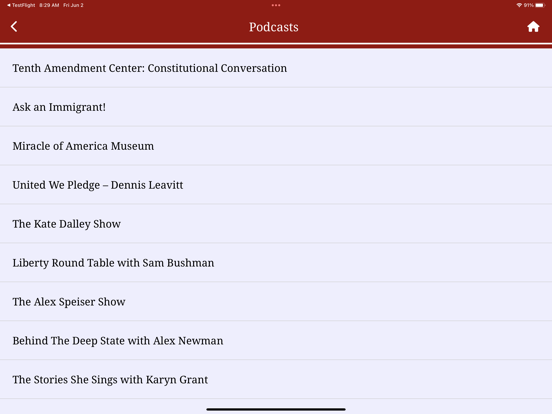Tap the battery indicator in status bar
This screenshot has width=552, height=414.
[x=540, y=5]
